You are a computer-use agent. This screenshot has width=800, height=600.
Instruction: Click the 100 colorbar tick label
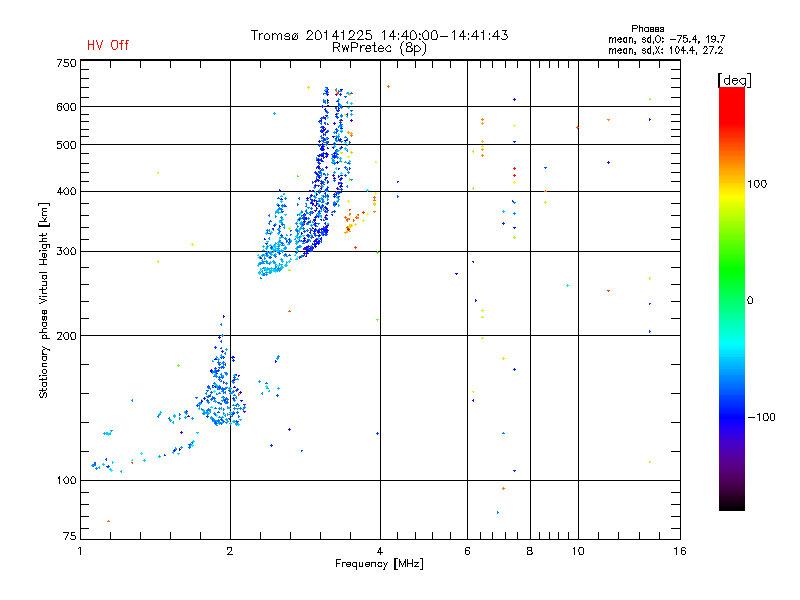click(x=757, y=184)
